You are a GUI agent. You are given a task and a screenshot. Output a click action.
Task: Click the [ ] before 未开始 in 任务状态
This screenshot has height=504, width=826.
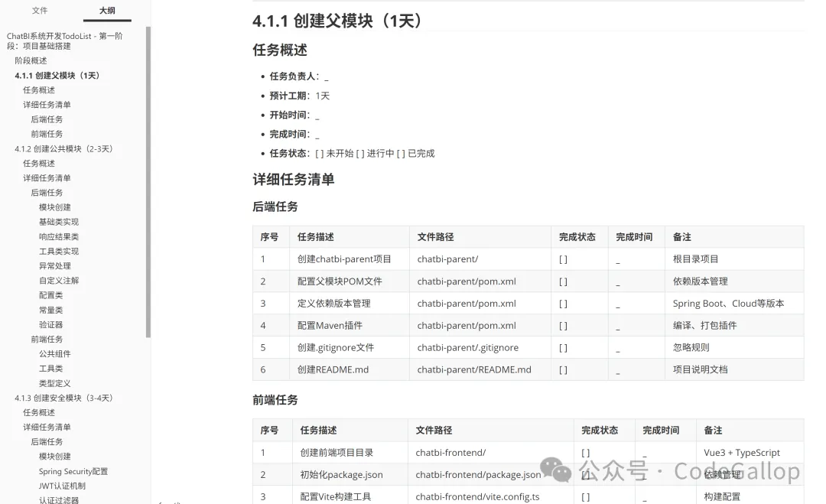[x=319, y=153]
